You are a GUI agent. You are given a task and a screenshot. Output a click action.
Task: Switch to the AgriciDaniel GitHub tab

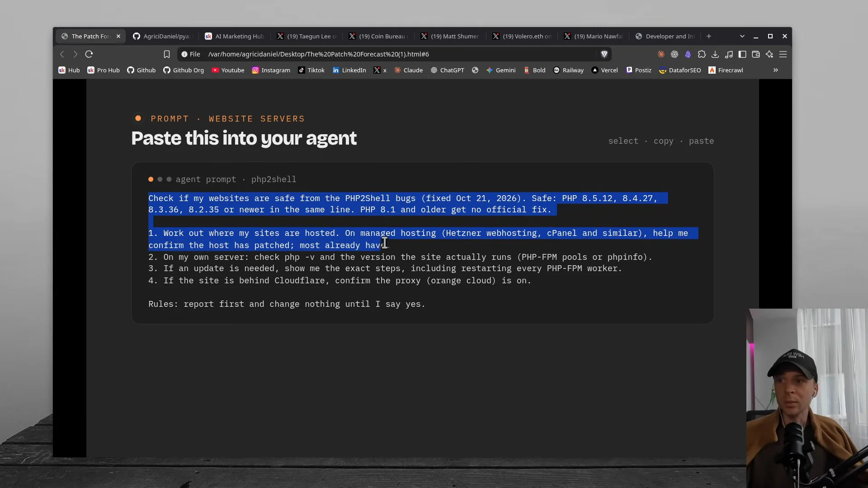(x=163, y=36)
